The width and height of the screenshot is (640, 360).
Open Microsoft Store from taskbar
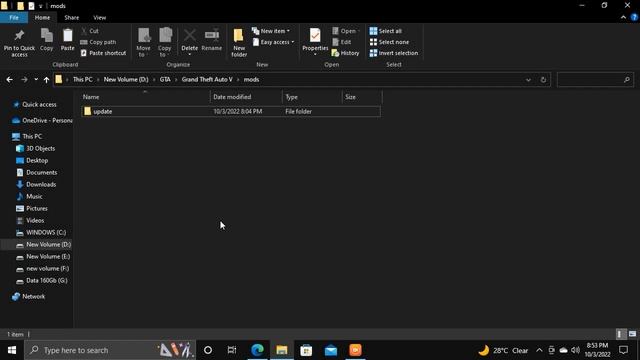click(306, 350)
